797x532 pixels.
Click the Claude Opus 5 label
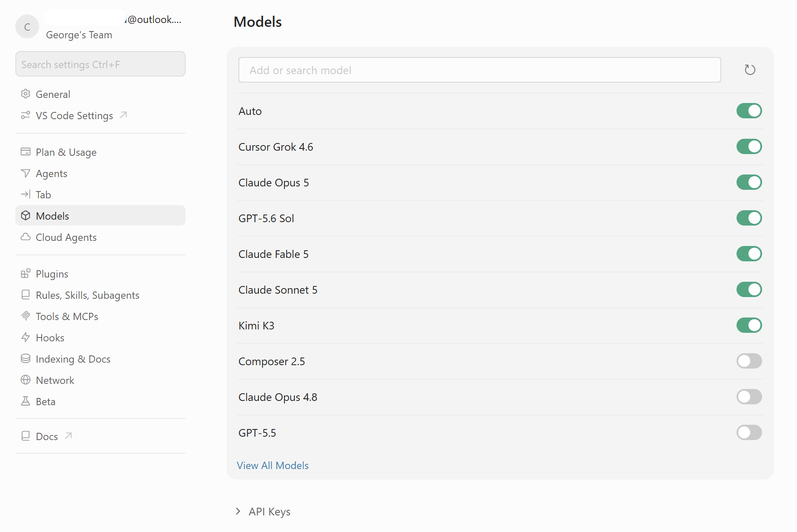tap(273, 183)
